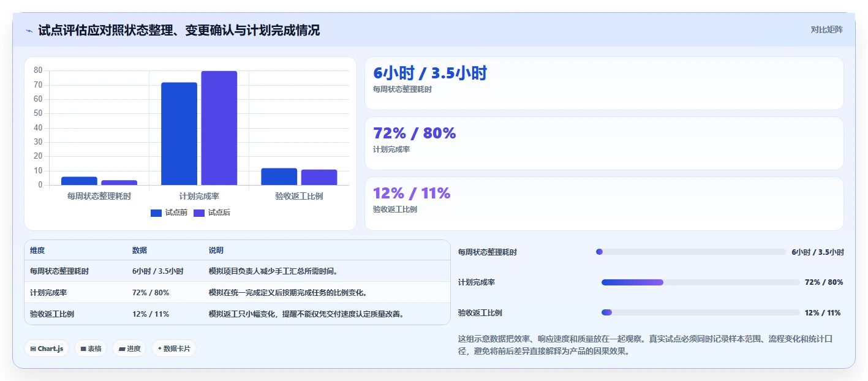868x381 pixels.
Task: Toggle the 试点前 legend color swatch
Action: 156,213
